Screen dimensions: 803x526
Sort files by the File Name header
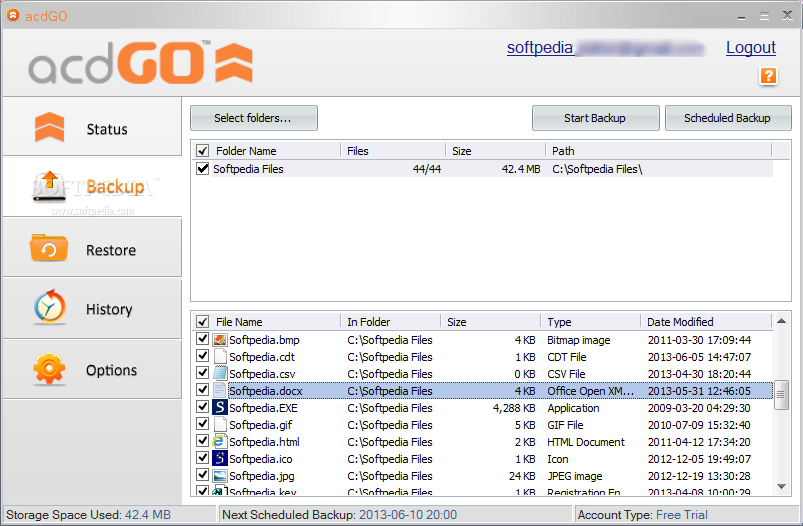(239, 322)
